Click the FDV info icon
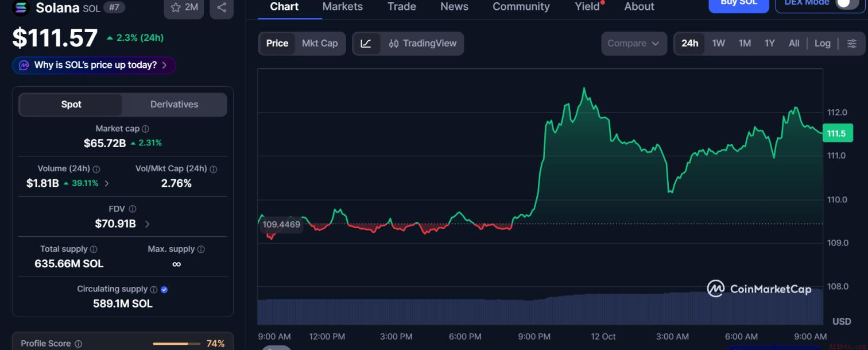This screenshot has width=868, height=350. pyautogui.click(x=133, y=209)
